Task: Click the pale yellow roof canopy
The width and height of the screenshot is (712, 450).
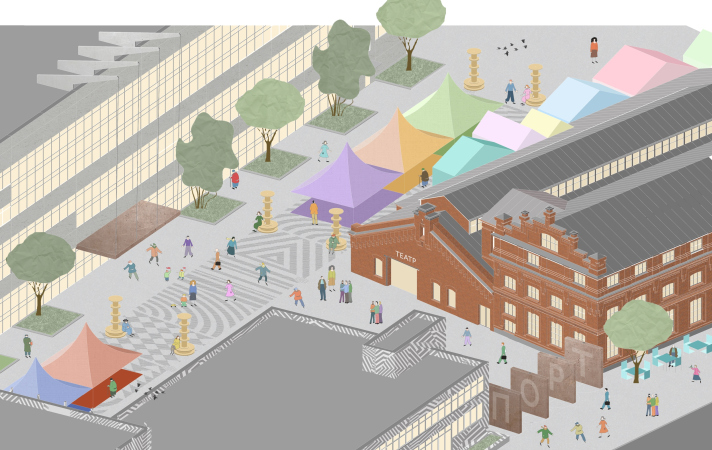Action: [x=545, y=122]
